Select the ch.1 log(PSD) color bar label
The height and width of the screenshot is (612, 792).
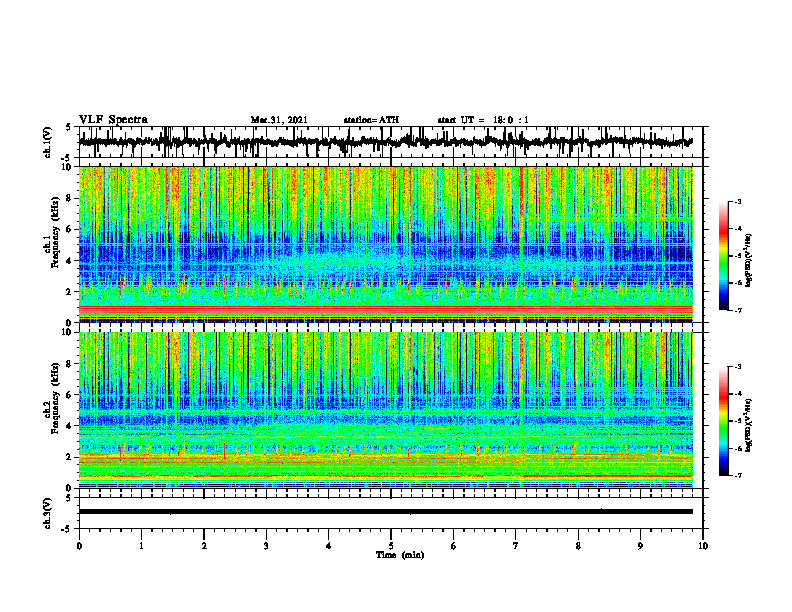(x=749, y=261)
